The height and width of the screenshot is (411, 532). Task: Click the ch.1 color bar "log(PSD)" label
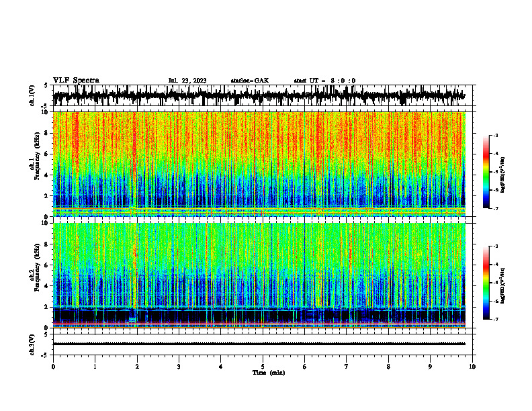(503, 175)
